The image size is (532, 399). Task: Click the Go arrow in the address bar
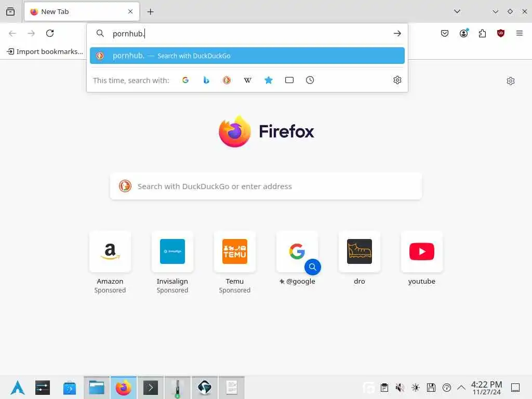[397, 33]
